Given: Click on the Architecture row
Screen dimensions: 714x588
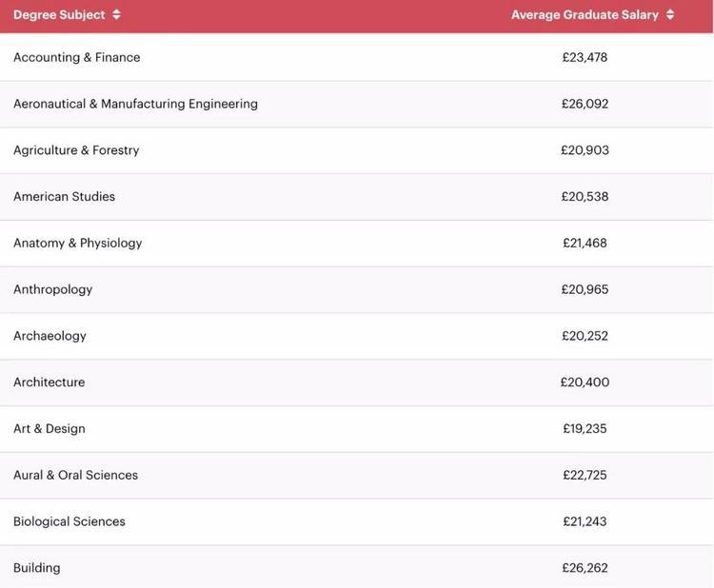Looking at the screenshot, I should pos(49,382).
